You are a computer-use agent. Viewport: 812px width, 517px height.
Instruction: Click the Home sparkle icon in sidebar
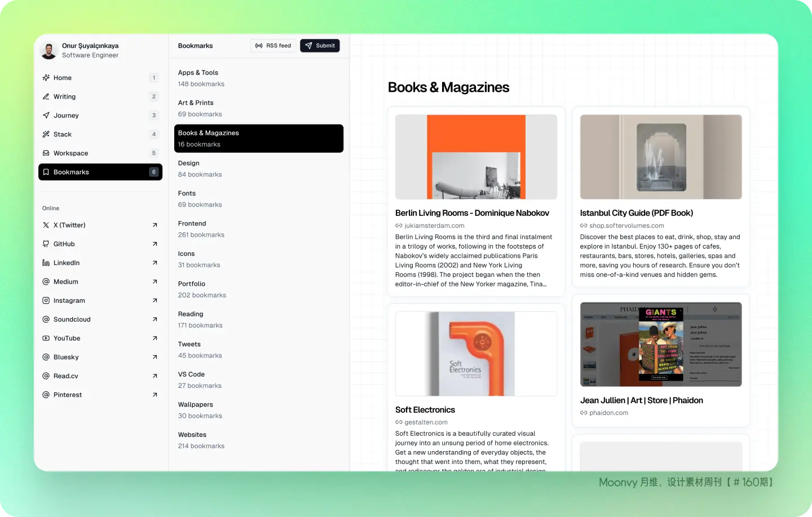coord(46,78)
